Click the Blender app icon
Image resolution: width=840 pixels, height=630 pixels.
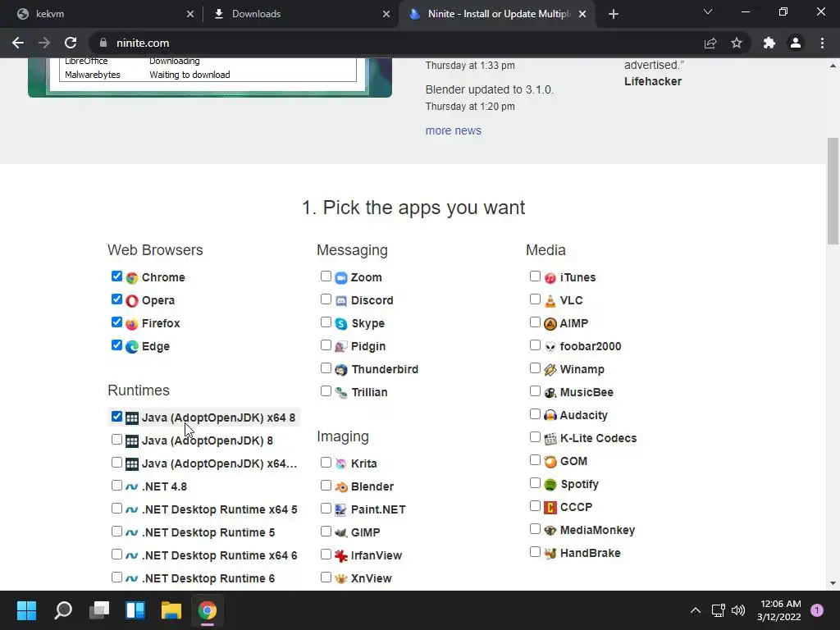click(x=341, y=486)
